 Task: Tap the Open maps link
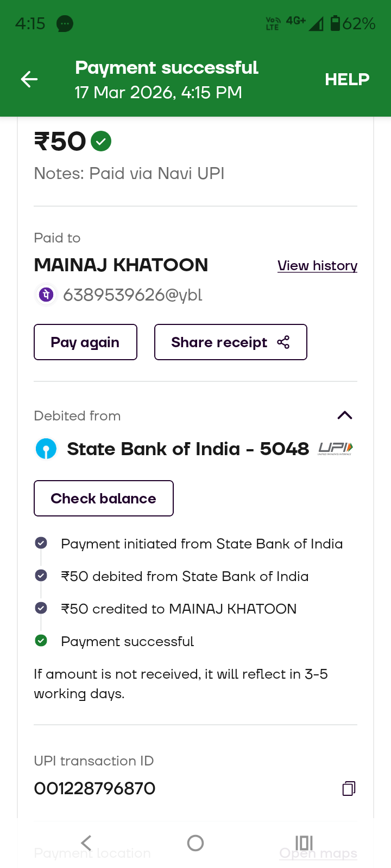[318, 854]
